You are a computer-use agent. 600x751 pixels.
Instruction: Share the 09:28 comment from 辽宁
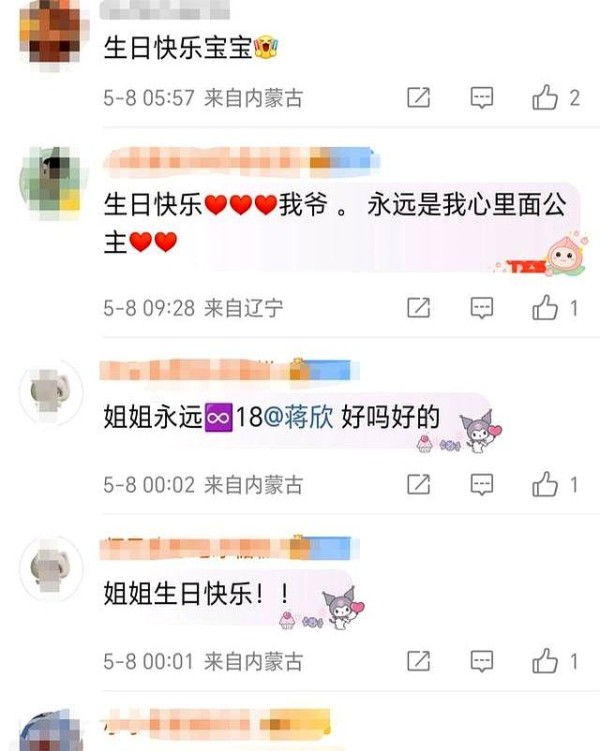click(x=419, y=307)
